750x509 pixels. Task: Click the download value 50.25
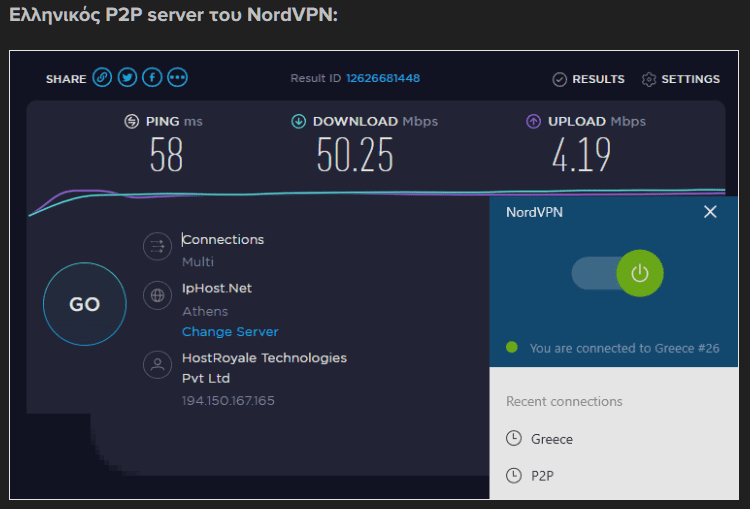pyautogui.click(x=355, y=155)
